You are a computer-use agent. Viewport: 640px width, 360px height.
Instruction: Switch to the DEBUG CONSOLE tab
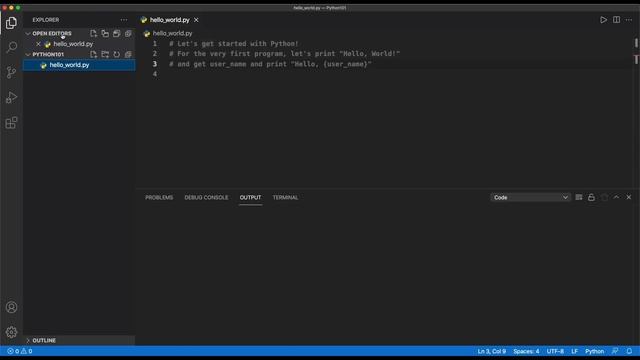(x=206, y=198)
